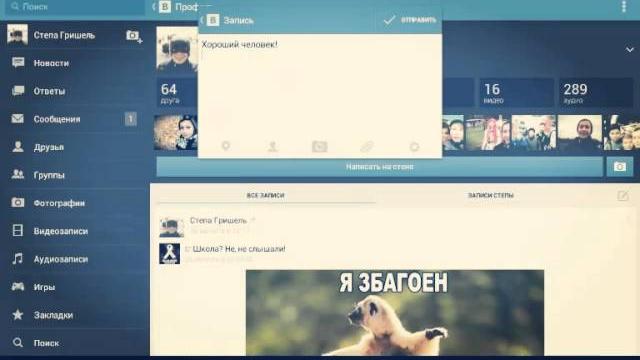Click the camera button next to wall button
640x360 pixels.
(620, 167)
